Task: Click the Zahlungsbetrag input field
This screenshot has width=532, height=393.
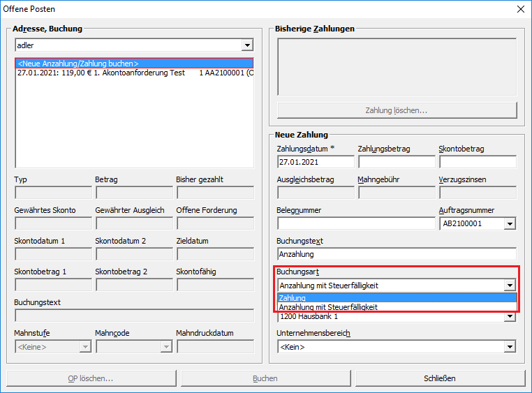Action: click(x=396, y=162)
